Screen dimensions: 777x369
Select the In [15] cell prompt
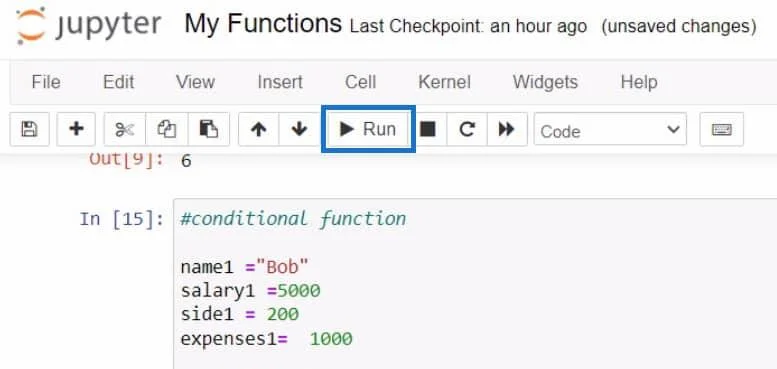(121, 218)
